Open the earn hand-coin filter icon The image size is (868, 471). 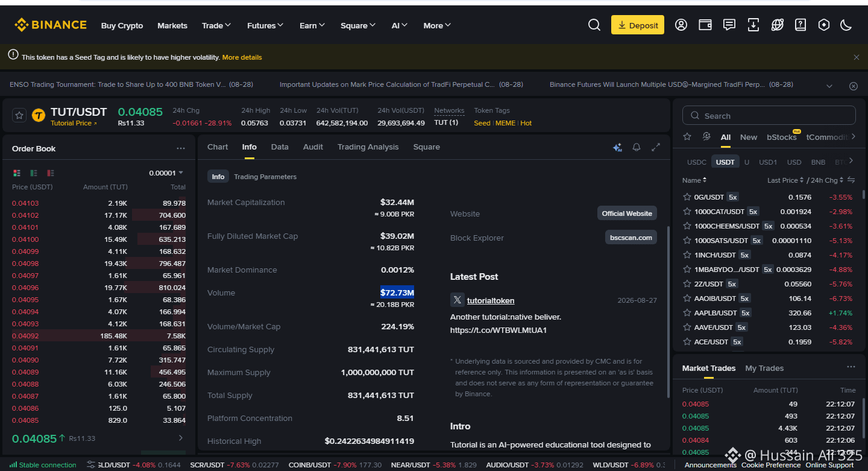[x=706, y=137]
